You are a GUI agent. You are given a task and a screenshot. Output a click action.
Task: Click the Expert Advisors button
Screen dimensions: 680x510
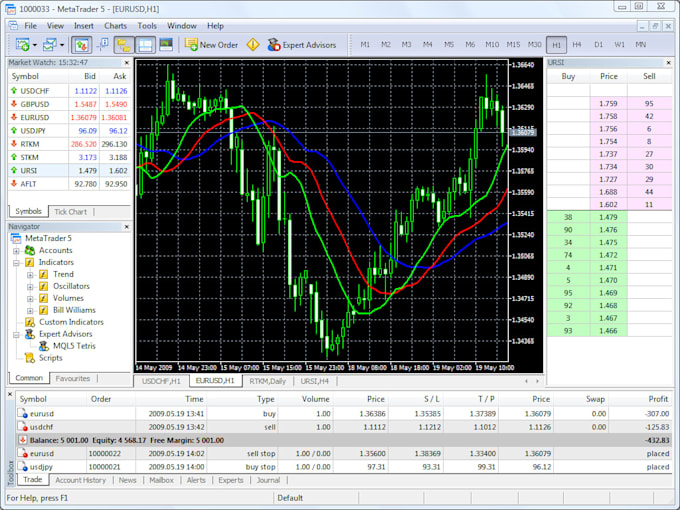[301, 45]
